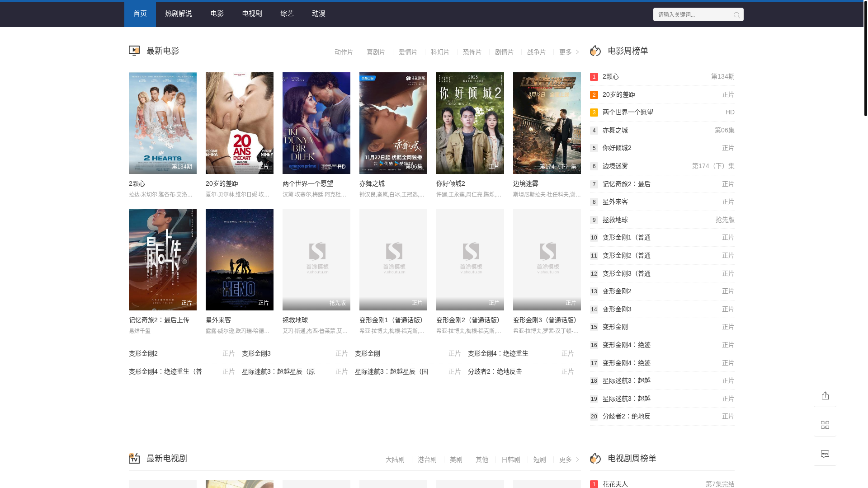Open 你好倾城2 poster thumbnail
The height and width of the screenshot is (488, 868).
pyautogui.click(x=470, y=123)
